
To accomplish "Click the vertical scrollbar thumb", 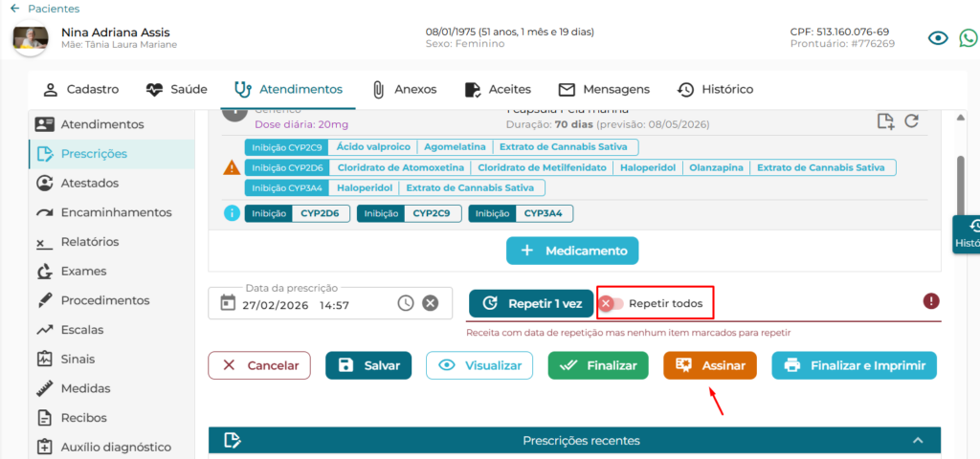I will pyautogui.click(x=961, y=187).
